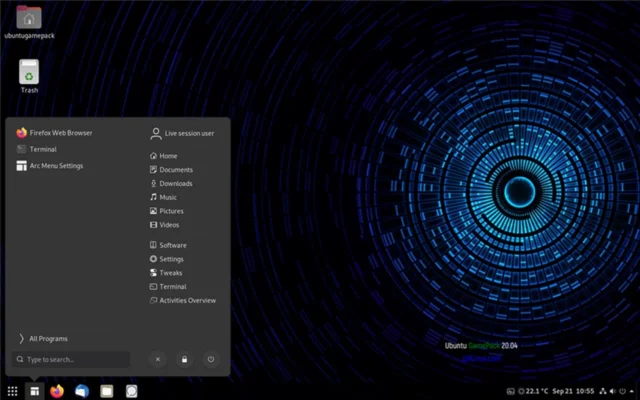The image size is (640, 400).
Task: Select Pictures in the places list
Action: [171, 211]
